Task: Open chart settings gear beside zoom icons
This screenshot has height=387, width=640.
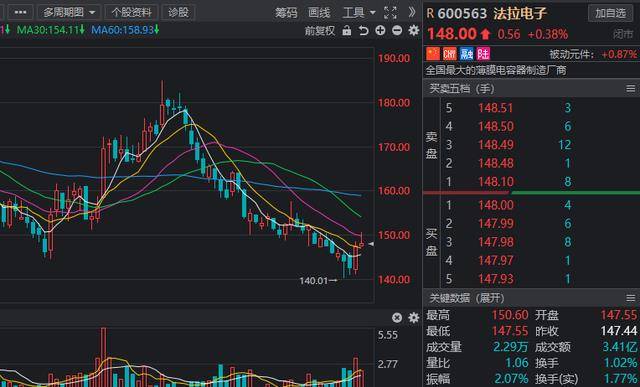Action: click(x=413, y=30)
